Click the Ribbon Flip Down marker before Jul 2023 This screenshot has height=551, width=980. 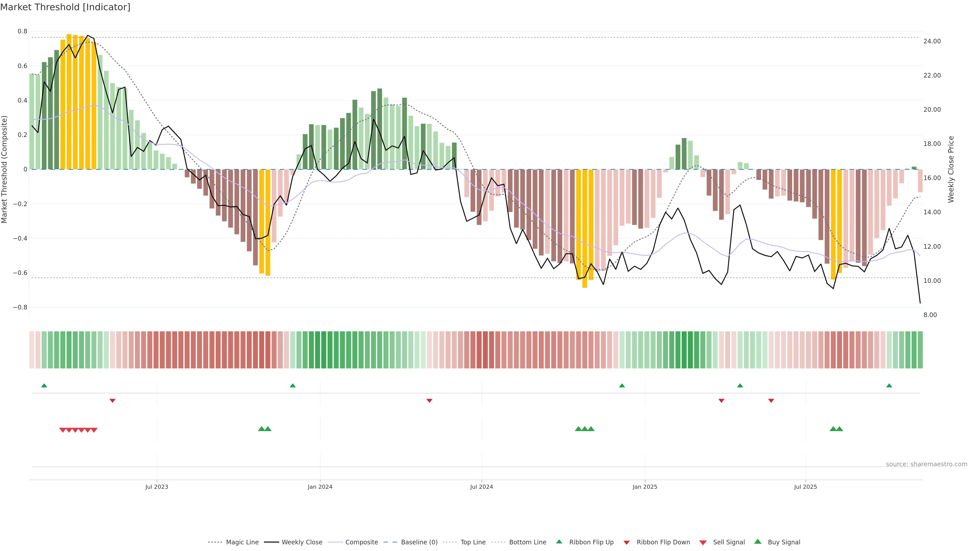[x=113, y=400]
